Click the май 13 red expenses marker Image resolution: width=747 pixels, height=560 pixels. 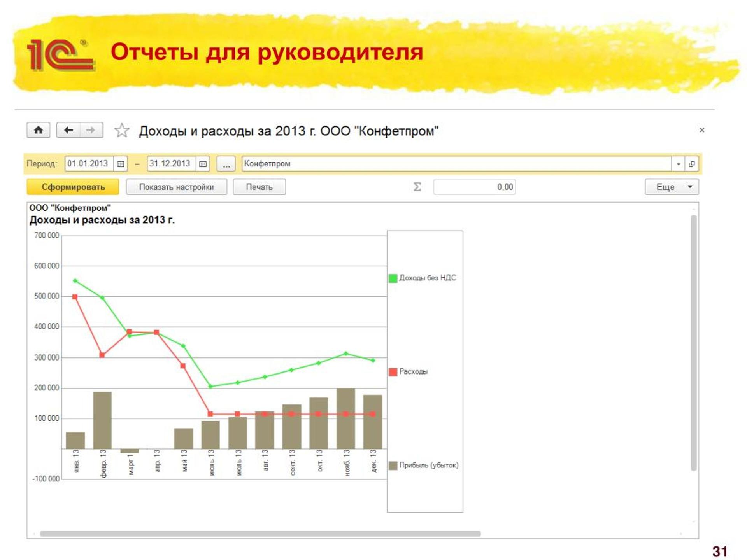tap(183, 366)
